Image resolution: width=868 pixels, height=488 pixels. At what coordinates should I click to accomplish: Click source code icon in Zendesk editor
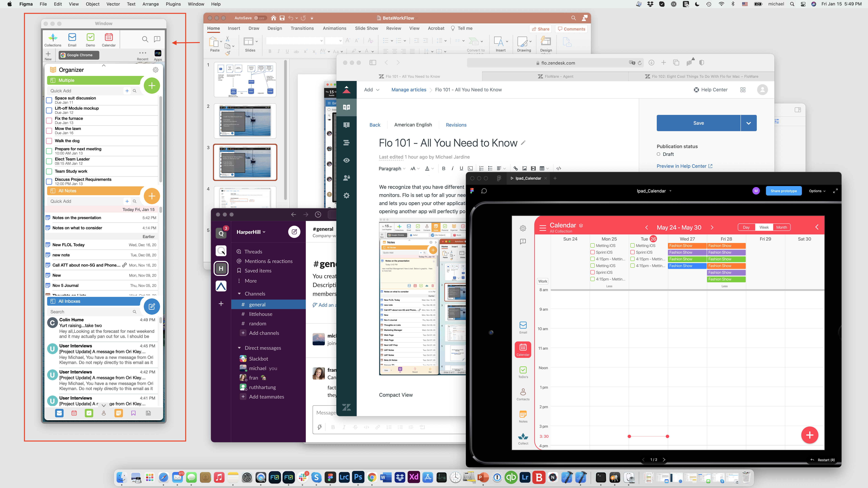pyautogui.click(x=559, y=168)
